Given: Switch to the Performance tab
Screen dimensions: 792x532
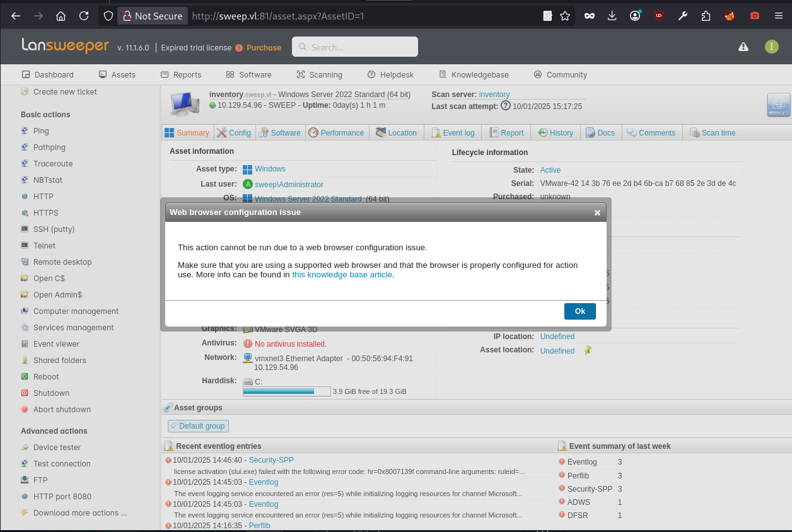Looking at the screenshot, I should (x=336, y=132).
